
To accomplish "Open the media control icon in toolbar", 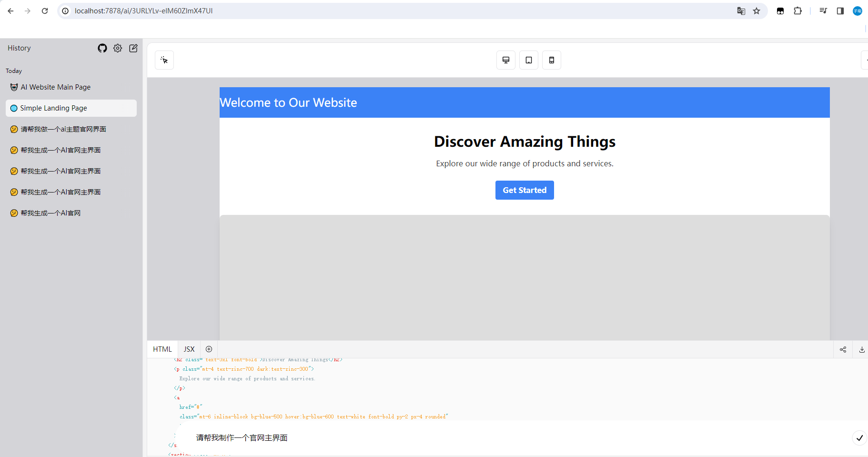I will pyautogui.click(x=823, y=11).
